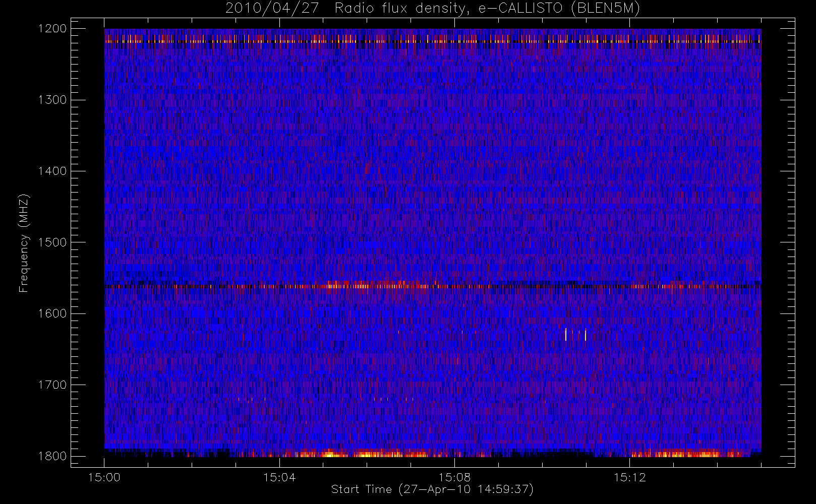816x504 pixels.
Task: Click the 'Start Time (27-Apr-10 14:59:37)' axis title
Action: (x=432, y=489)
